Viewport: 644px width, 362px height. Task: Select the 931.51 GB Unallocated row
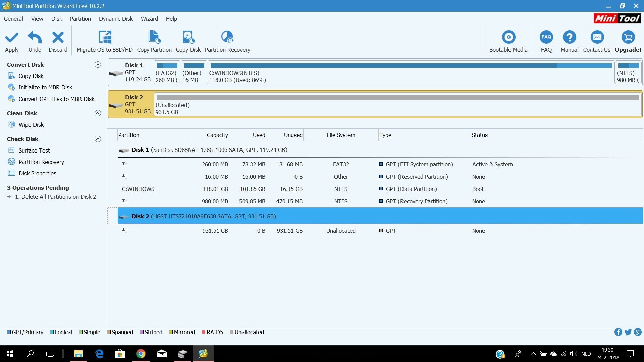(380, 231)
